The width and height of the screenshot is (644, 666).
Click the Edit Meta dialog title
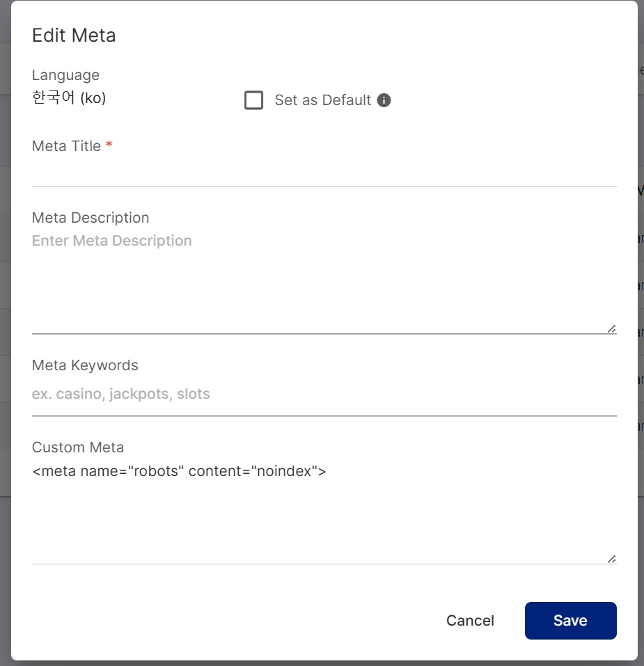(x=74, y=35)
